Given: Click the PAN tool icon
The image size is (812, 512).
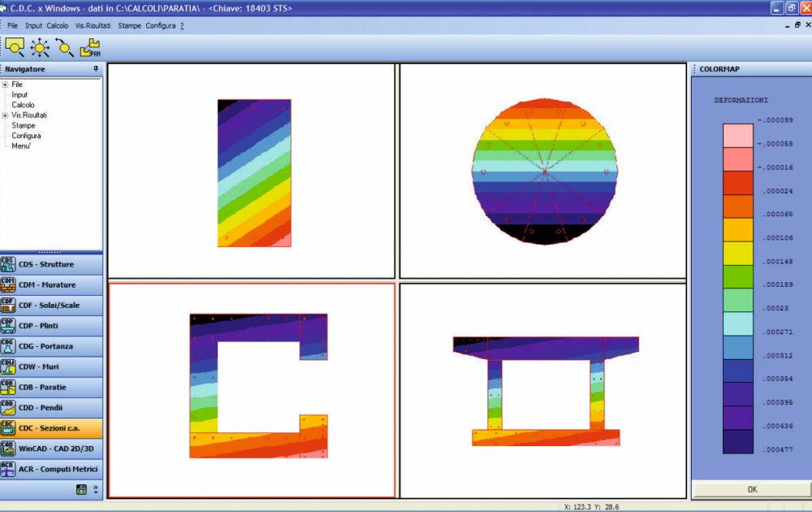Looking at the screenshot, I should [x=90, y=48].
